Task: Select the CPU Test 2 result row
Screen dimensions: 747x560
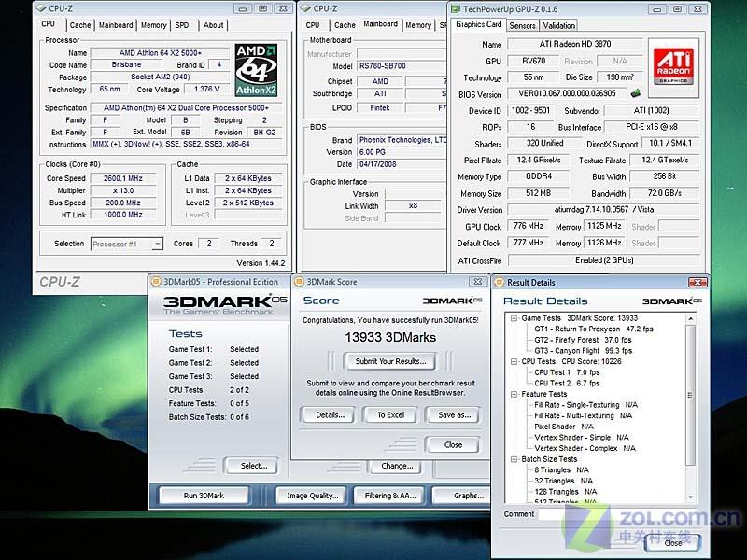Action: (567, 384)
